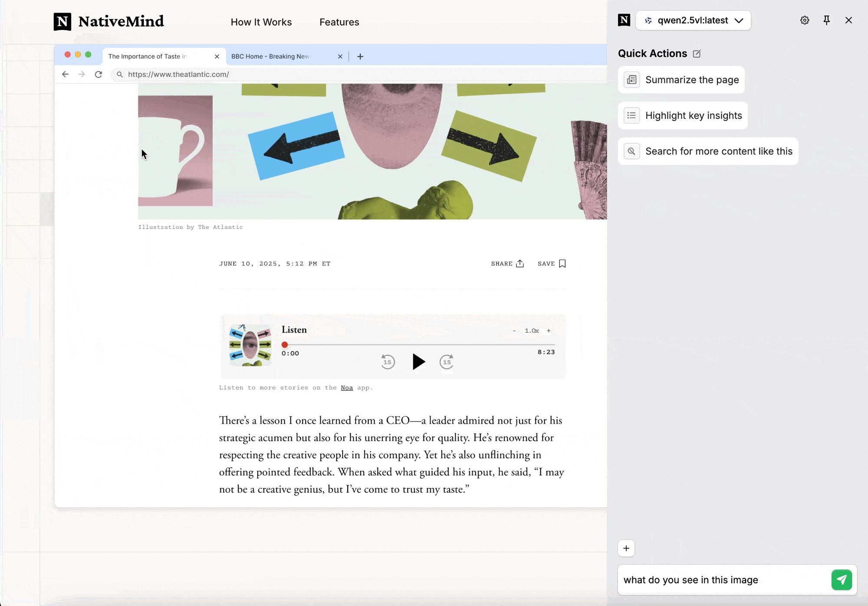Skip audio forward 15 seconds
Image resolution: width=868 pixels, height=606 pixels.
pos(447,362)
